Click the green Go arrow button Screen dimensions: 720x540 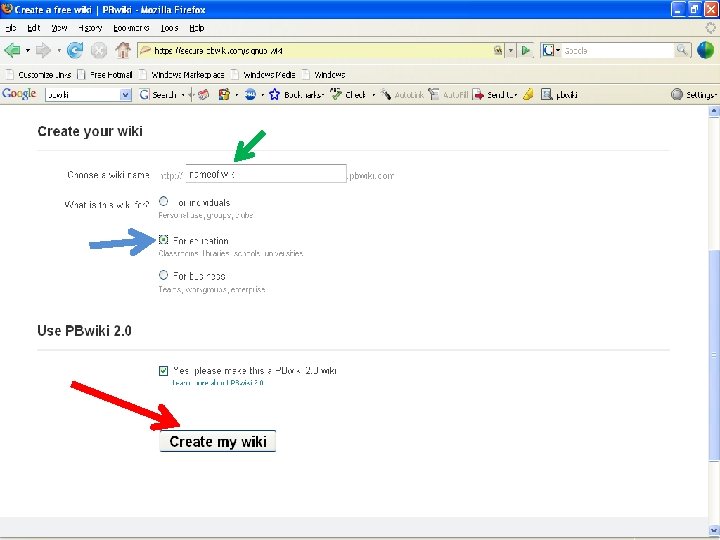tap(526, 50)
